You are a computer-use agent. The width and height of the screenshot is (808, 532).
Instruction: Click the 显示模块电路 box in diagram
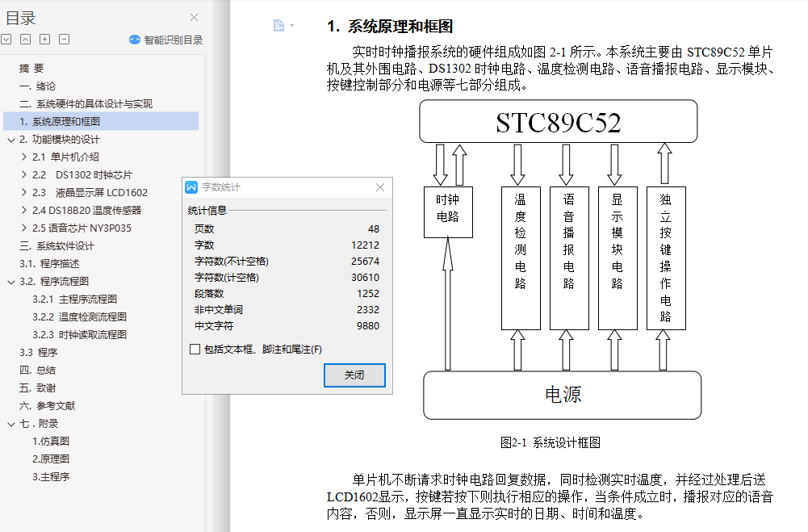[x=618, y=258]
